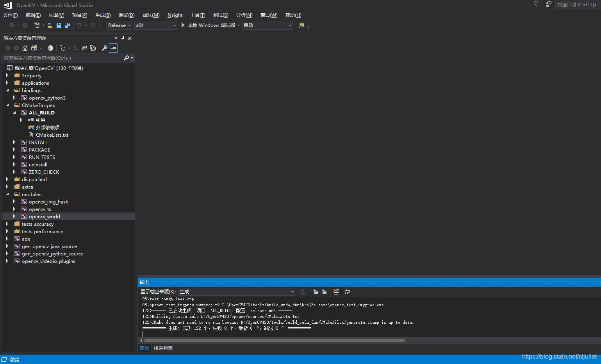Screen dimensions: 601x364
Task: Select the ZERO_CHECK project
Action: pos(44,172)
